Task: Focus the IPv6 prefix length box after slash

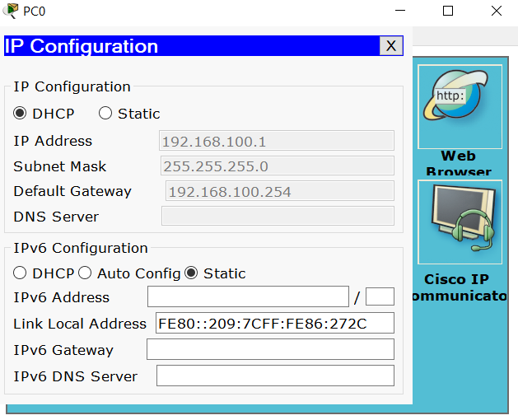Action: 380,296
